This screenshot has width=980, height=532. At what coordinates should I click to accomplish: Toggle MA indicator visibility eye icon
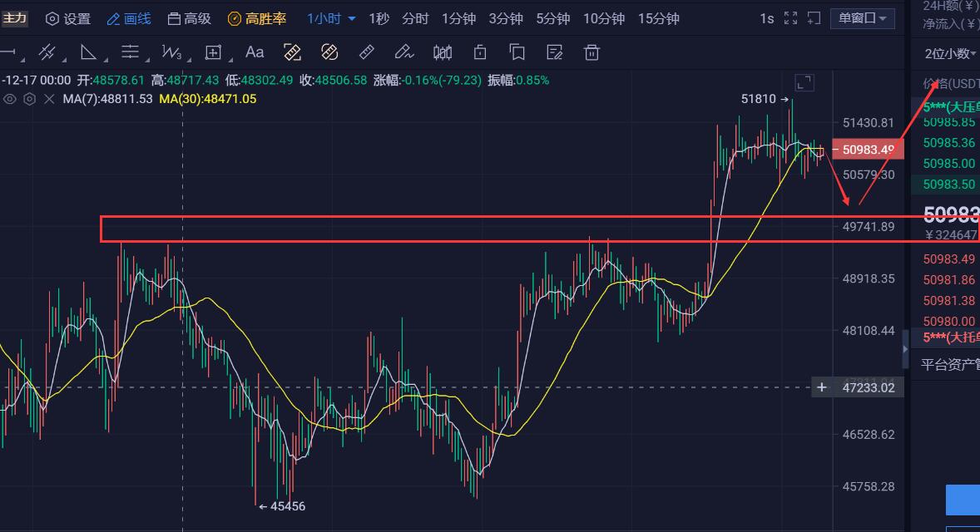tap(10, 99)
